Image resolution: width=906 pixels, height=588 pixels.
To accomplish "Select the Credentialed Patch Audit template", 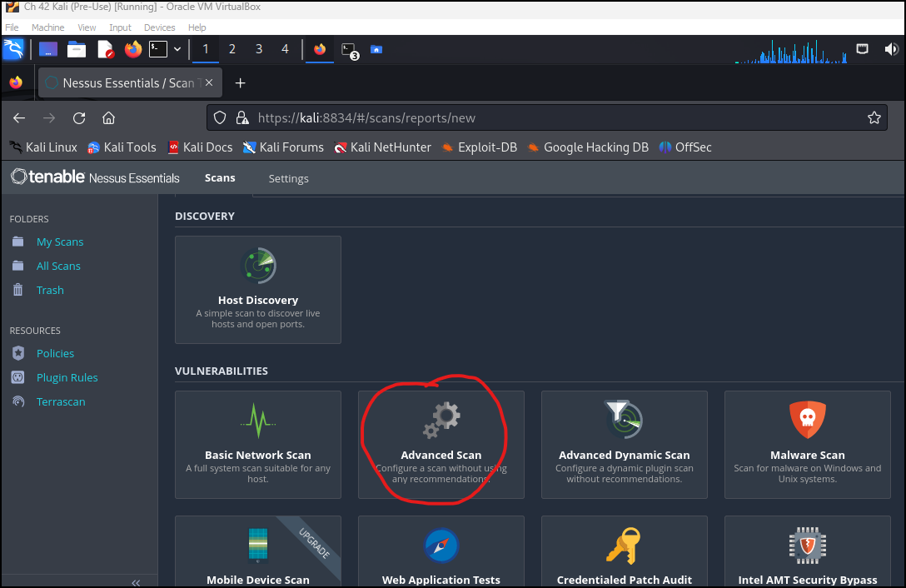I will 625,551.
